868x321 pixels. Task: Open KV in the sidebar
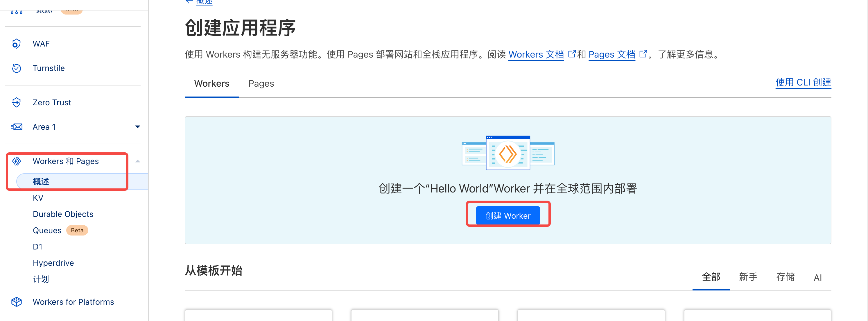point(38,198)
